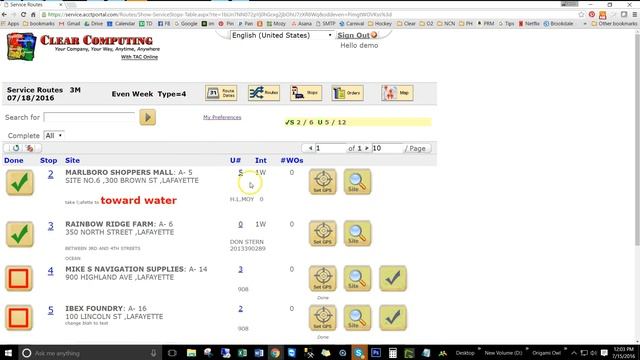Refresh the stops list with reload icon
Image resolution: width=640 pixels, height=360 pixels.
pos(16,148)
